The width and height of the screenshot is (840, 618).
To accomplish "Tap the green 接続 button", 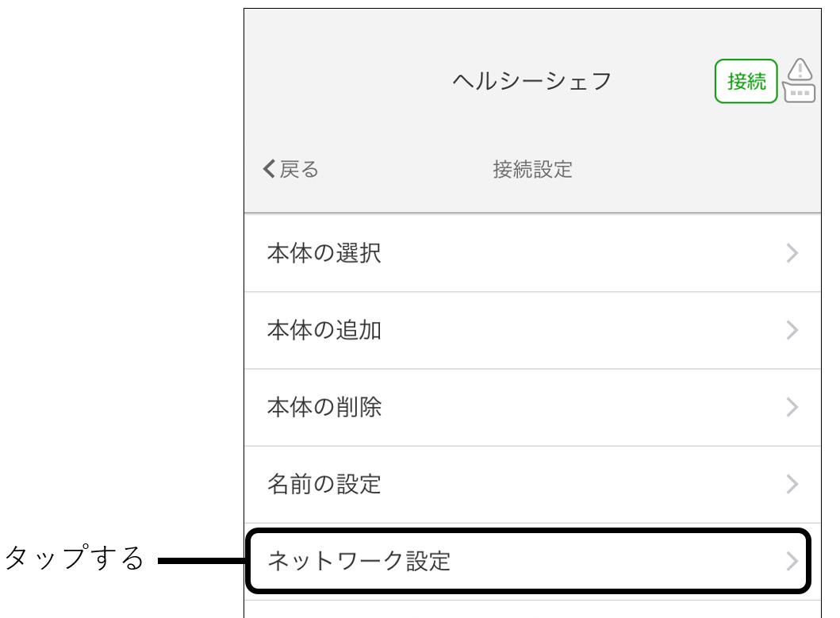I will [x=746, y=81].
